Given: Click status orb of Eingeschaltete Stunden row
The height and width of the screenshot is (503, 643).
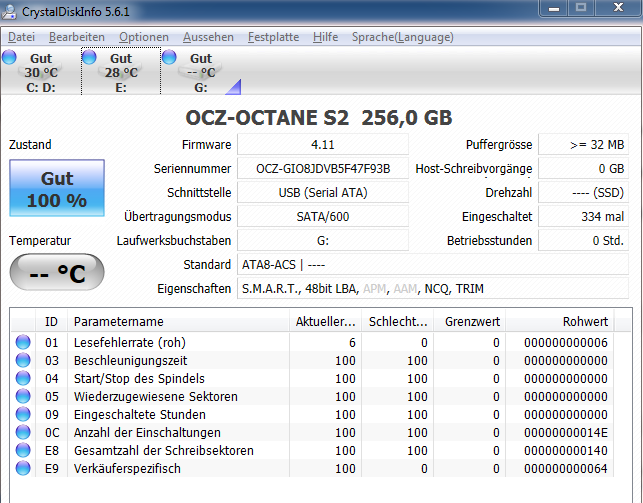Looking at the screenshot, I should click(x=23, y=414).
